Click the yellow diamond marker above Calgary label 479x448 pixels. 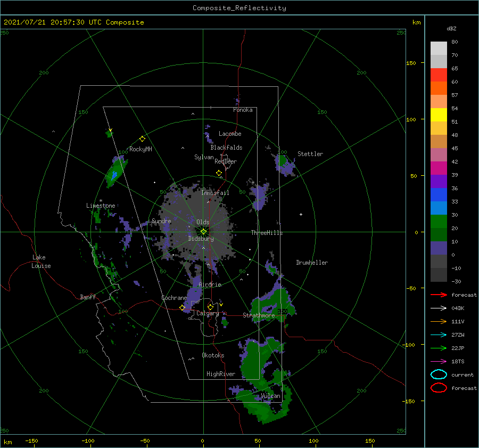(210, 307)
